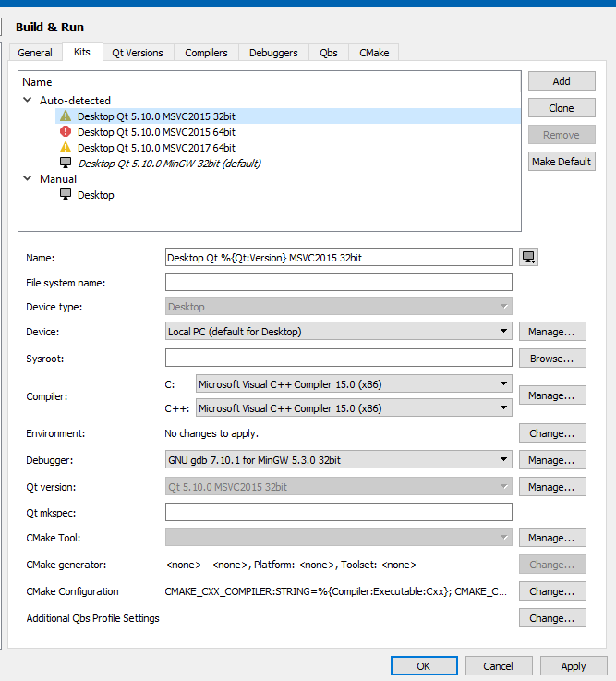This screenshot has height=681, width=616.
Task: Click the Apply button
Action: pyautogui.click(x=574, y=666)
